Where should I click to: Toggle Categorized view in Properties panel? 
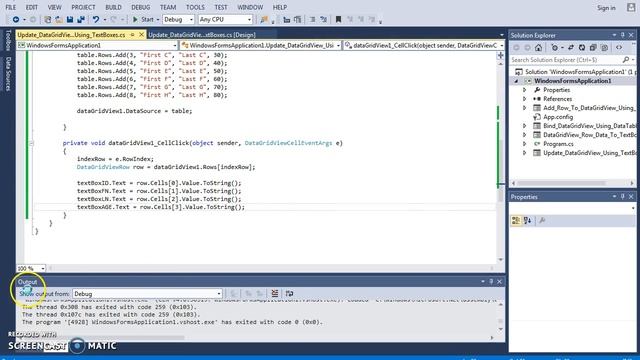coord(516,220)
